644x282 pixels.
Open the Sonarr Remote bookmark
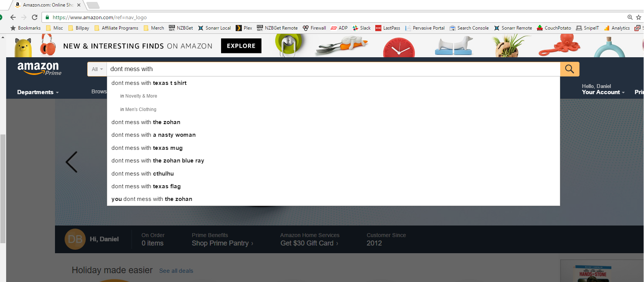[x=513, y=28]
